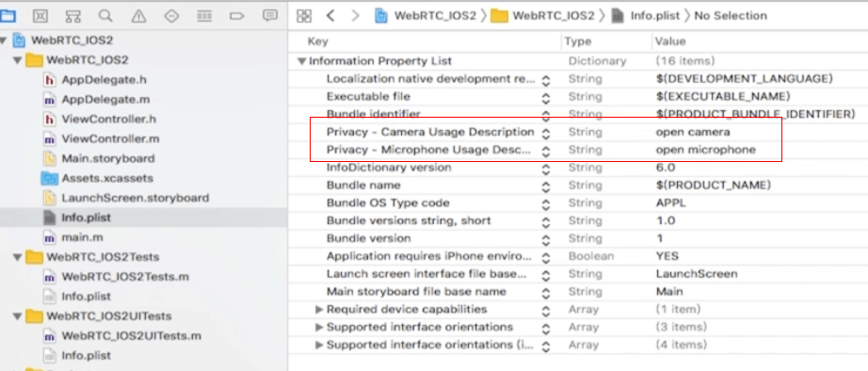Open the source control navigator icon
The height and width of the screenshot is (371, 868).
click(40, 16)
